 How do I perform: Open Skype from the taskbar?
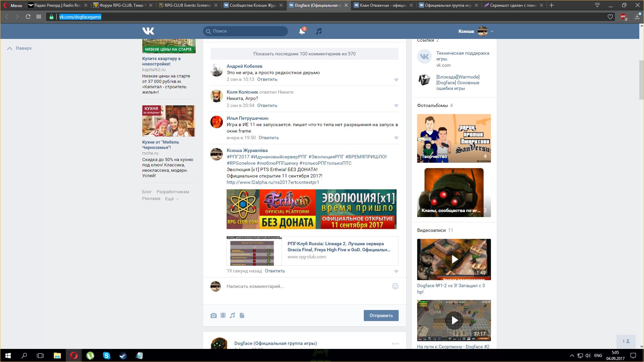coord(107,356)
